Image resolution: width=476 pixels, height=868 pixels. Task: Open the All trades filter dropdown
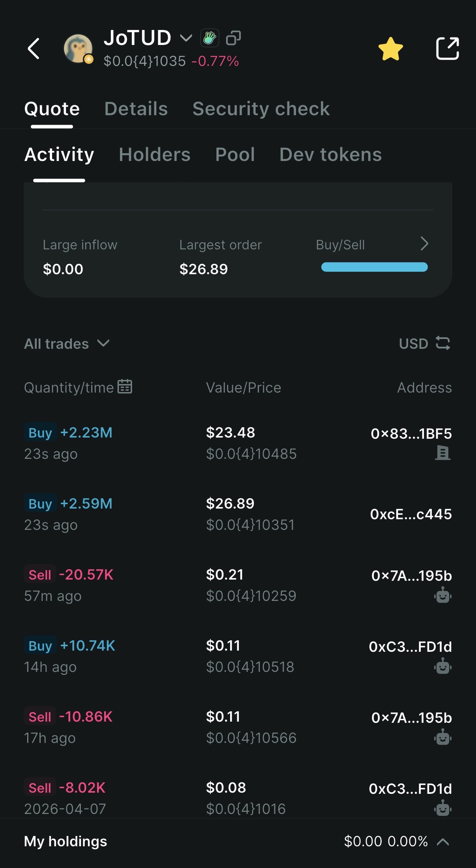[x=67, y=344]
